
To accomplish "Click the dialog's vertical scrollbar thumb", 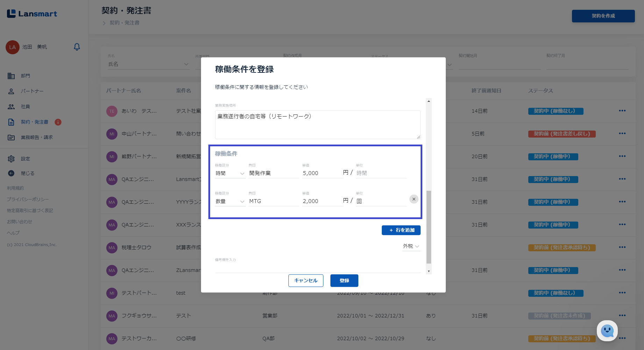I will tap(429, 227).
